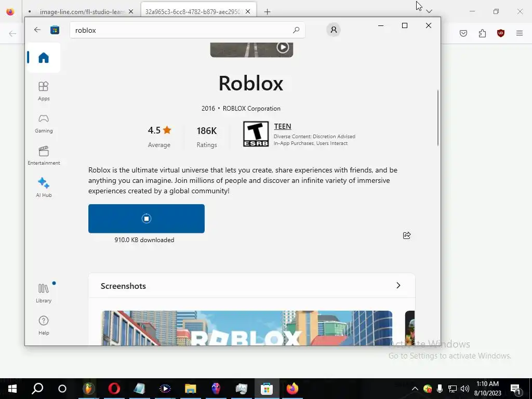Click the search magnifier in the Store
Screen dimensions: 532x399
click(x=296, y=30)
